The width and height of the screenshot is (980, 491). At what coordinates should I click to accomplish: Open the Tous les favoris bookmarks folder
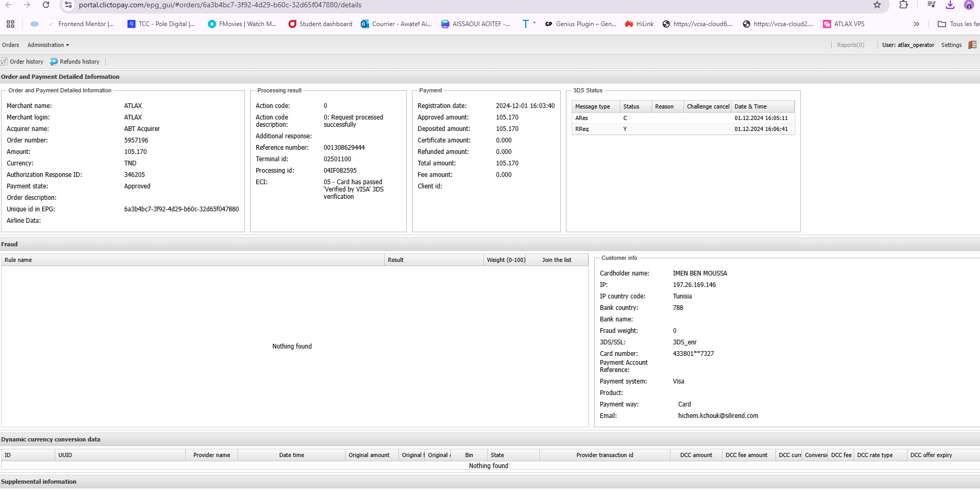point(959,24)
